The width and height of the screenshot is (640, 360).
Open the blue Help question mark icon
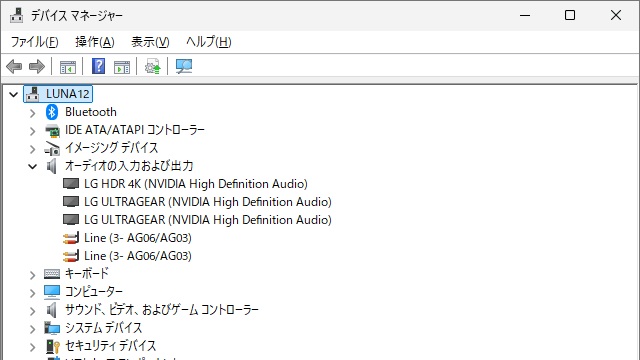click(x=98, y=66)
